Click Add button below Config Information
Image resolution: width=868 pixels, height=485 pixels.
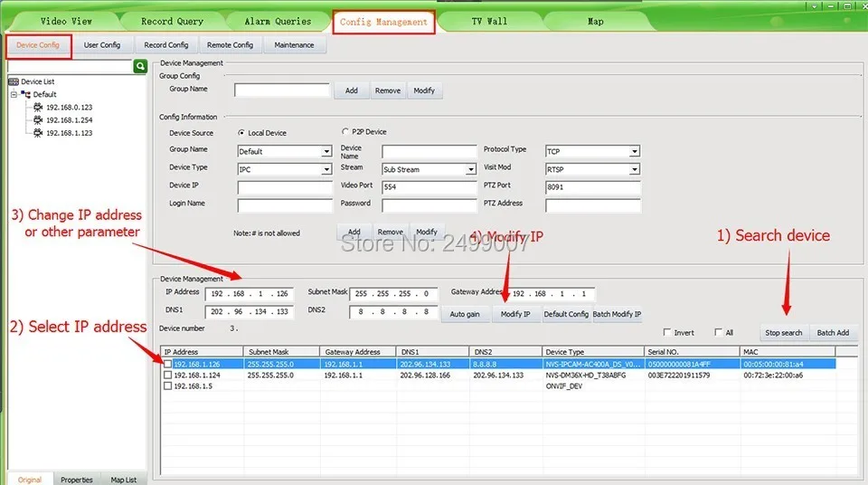[x=354, y=232]
